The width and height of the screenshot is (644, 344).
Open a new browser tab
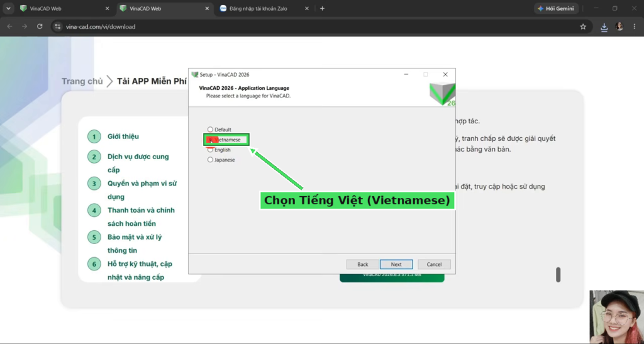322,8
